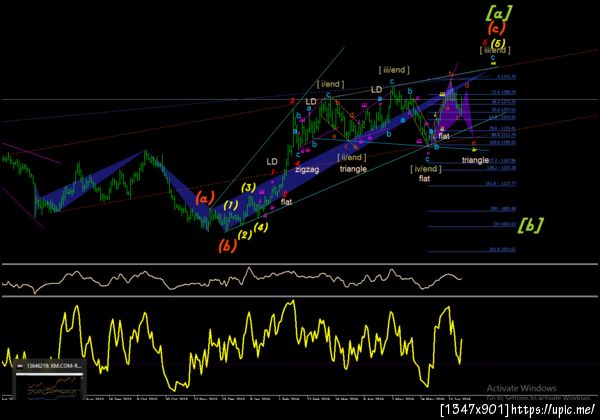Click the app icon in the XM.COM preview title
600x420 pixels.
[x=21, y=366]
